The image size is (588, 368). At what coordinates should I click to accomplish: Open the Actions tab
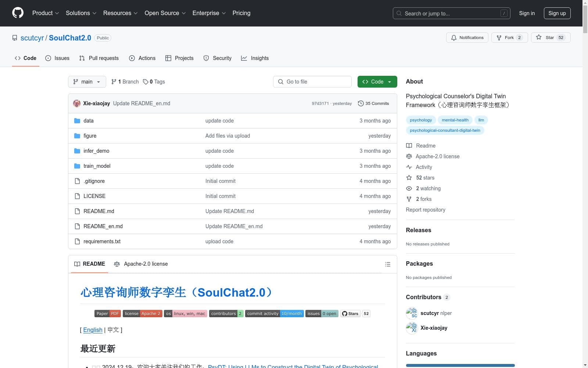click(x=142, y=58)
